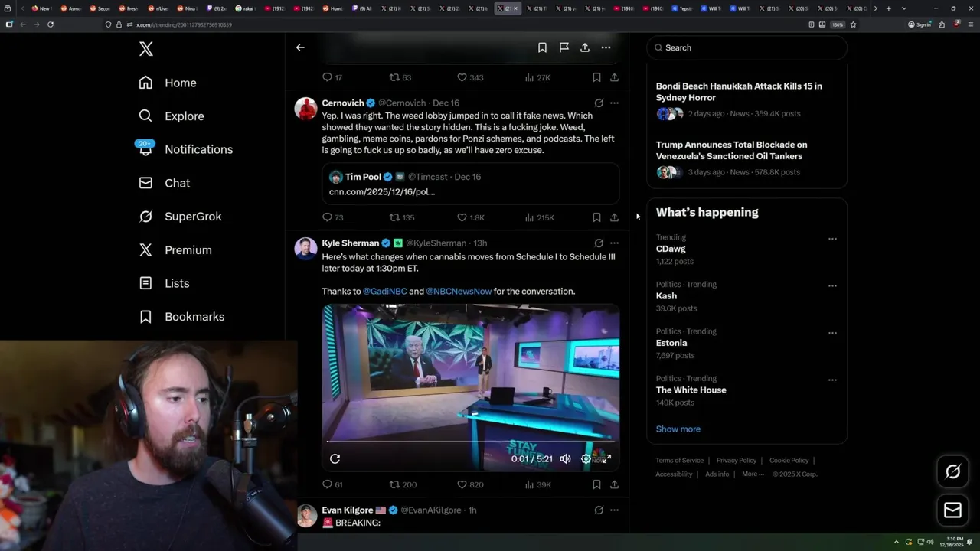View analytics on the 215K views post

tap(539, 217)
